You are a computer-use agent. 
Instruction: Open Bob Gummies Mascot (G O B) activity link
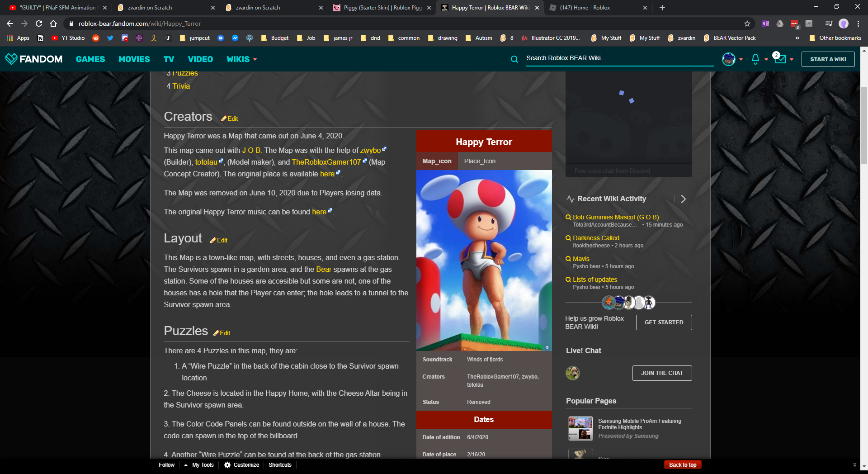[x=616, y=217]
